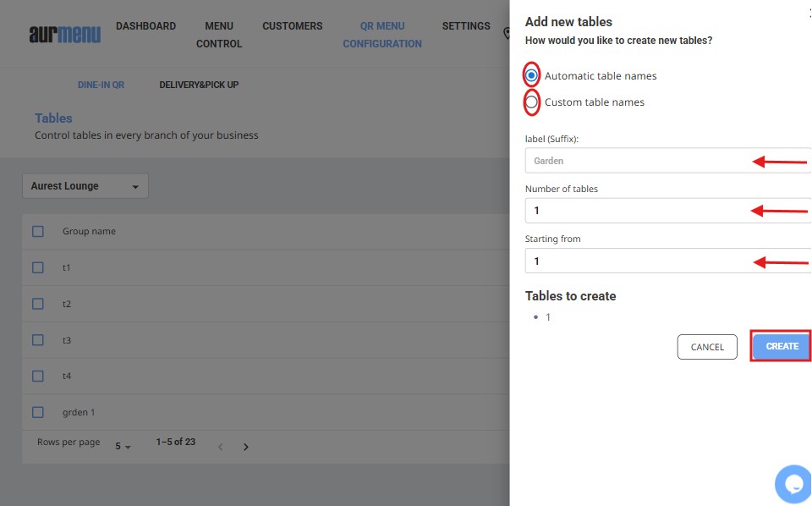Open the Dashboard menu
The height and width of the screenshot is (506, 812).
[145, 26]
